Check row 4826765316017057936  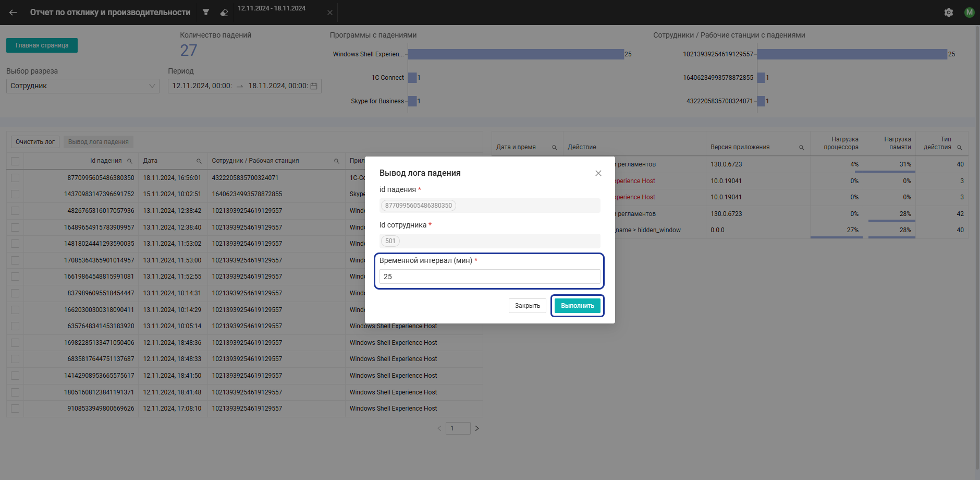15,211
